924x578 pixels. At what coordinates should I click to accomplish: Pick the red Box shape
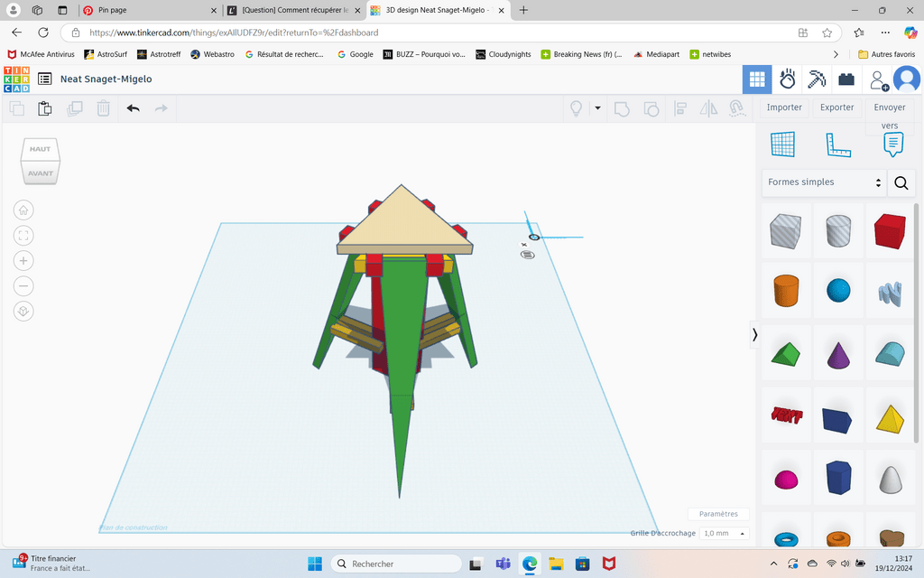point(890,230)
